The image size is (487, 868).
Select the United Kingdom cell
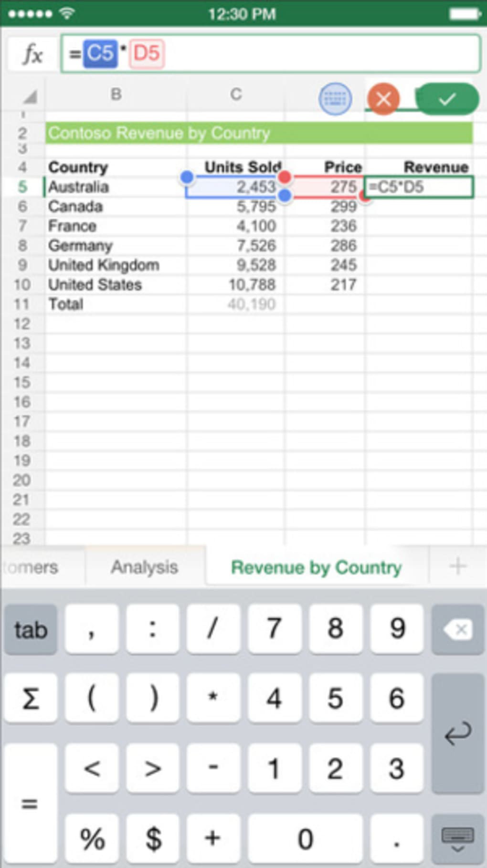(x=104, y=265)
